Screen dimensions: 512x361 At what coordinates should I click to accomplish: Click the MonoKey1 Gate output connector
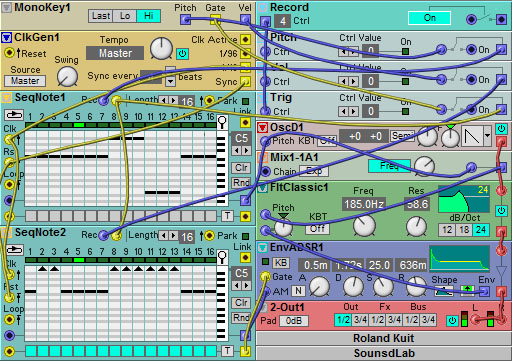(215, 19)
